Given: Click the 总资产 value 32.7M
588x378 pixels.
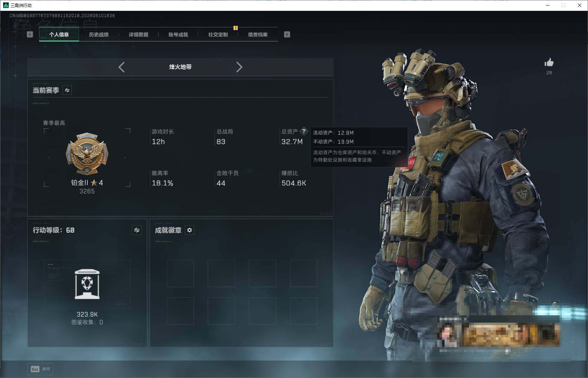Looking at the screenshot, I should coord(292,141).
